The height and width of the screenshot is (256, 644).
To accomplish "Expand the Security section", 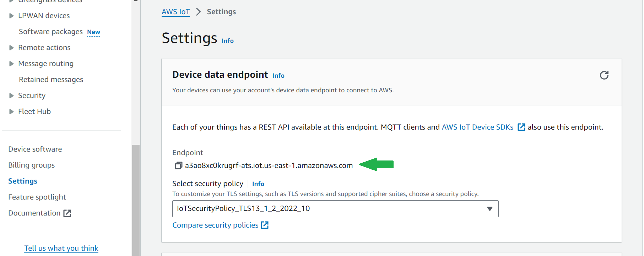I will [11, 96].
